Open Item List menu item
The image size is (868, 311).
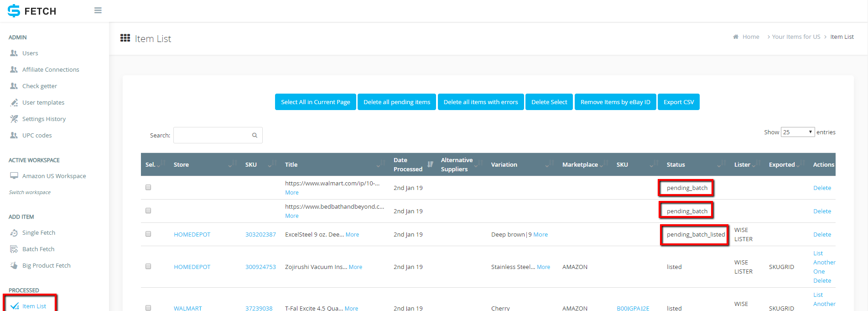(x=34, y=306)
